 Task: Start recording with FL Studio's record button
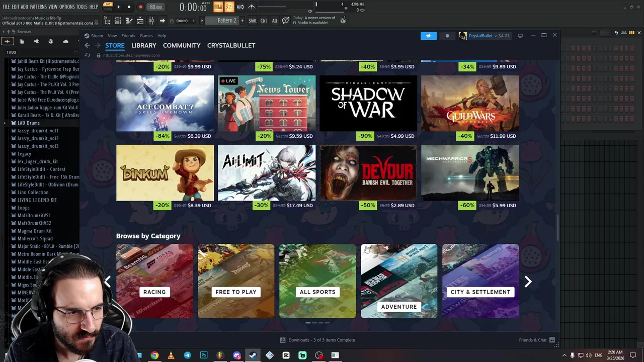[140, 7]
